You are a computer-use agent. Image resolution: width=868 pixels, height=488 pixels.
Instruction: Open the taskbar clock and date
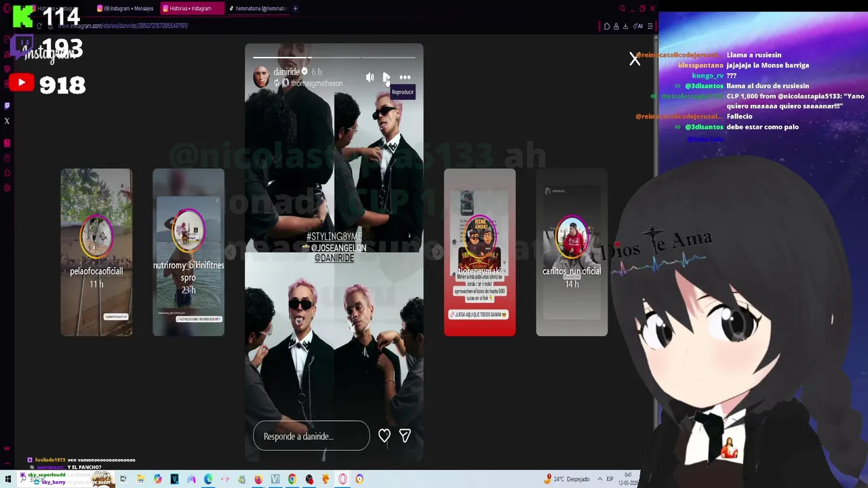629,479
